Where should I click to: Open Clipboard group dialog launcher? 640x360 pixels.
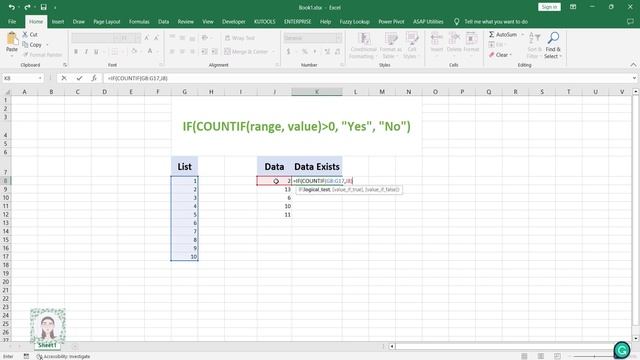65,65
